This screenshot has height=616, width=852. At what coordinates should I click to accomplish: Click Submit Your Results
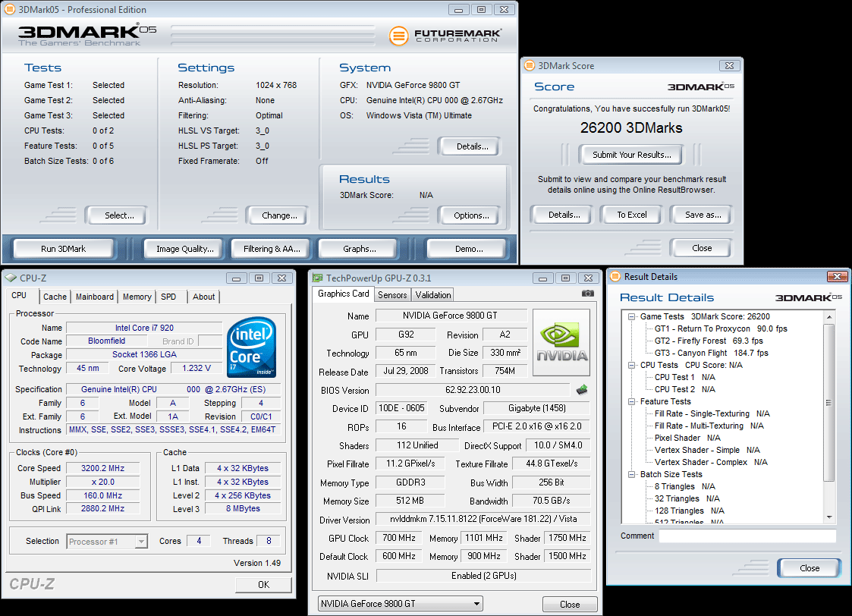[632, 155]
